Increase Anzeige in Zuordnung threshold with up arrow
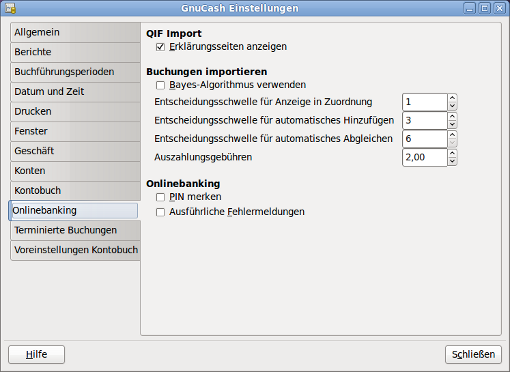 [452, 98]
